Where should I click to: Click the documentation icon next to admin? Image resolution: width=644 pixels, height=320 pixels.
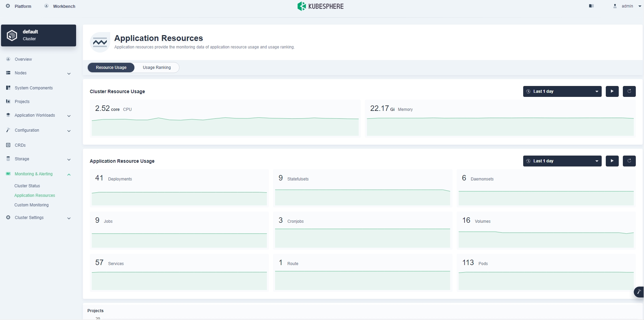coord(591,6)
